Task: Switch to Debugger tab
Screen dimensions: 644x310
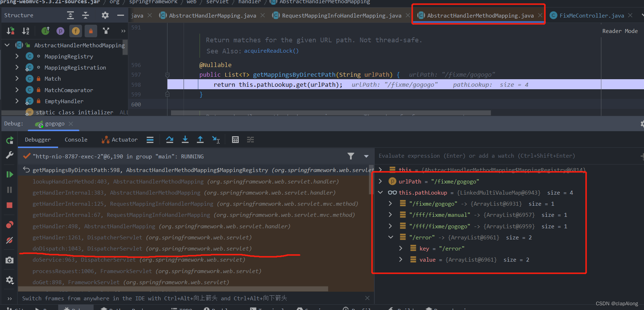Action: pyautogui.click(x=38, y=140)
